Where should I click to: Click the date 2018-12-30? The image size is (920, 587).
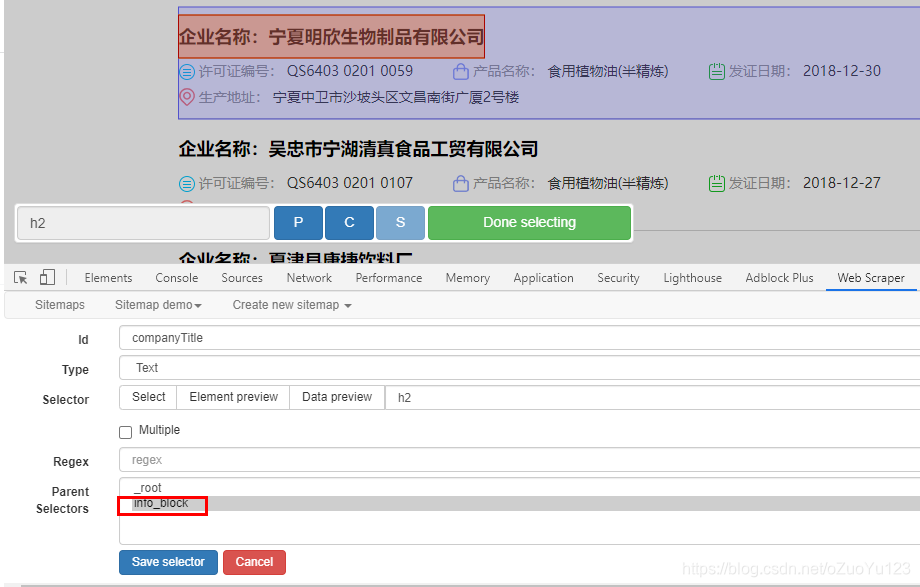point(841,71)
